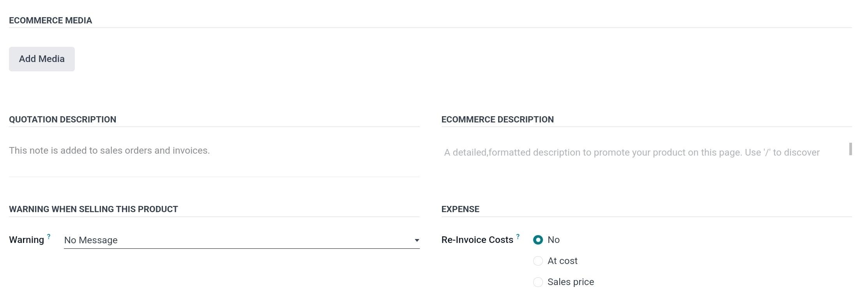Open help tooltip beside Re-Invoice Costs
Image resolution: width=868 pixels, height=303 pixels.
[x=518, y=236]
